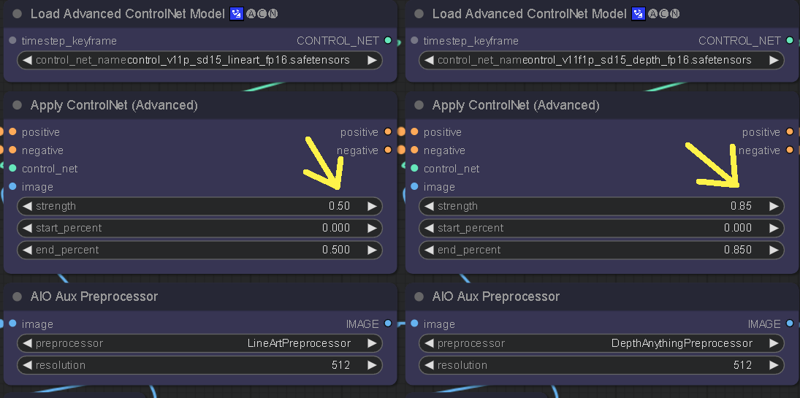Collapse left Apply ControlNet (Advanced) node via gray dot
The image size is (800, 398).
tap(17, 105)
